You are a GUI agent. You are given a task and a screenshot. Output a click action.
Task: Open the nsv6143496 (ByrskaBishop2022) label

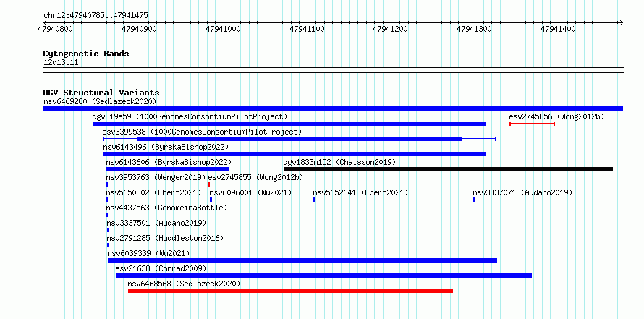coord(166,147)
